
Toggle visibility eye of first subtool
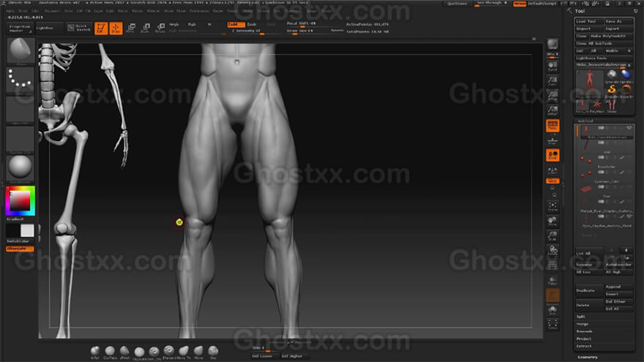pyautogui.click(x=629, y=128)
